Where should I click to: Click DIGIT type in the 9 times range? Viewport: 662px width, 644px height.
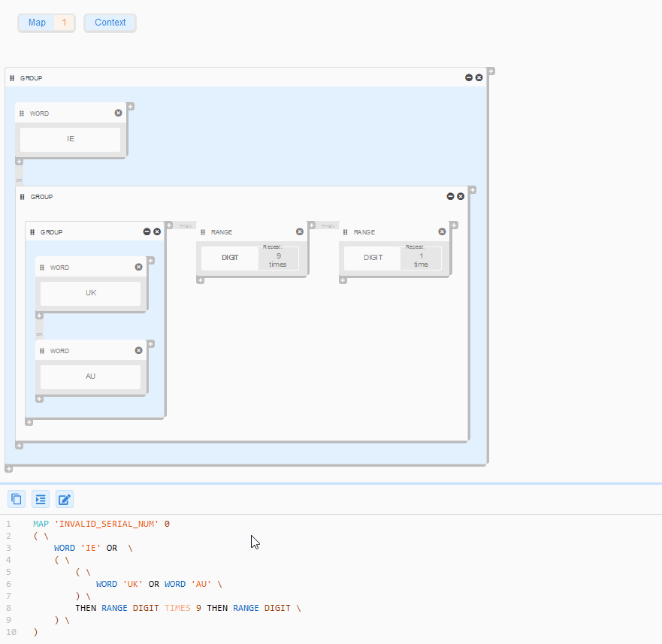230,258
